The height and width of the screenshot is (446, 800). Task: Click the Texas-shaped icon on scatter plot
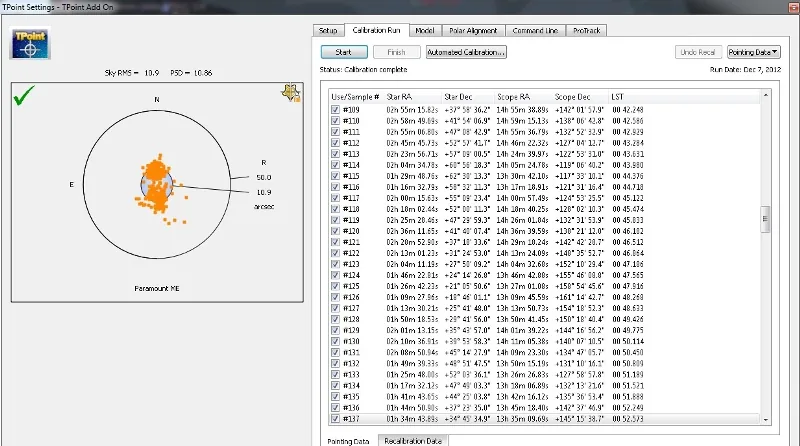pyautogui.click(x=291, y=93)
